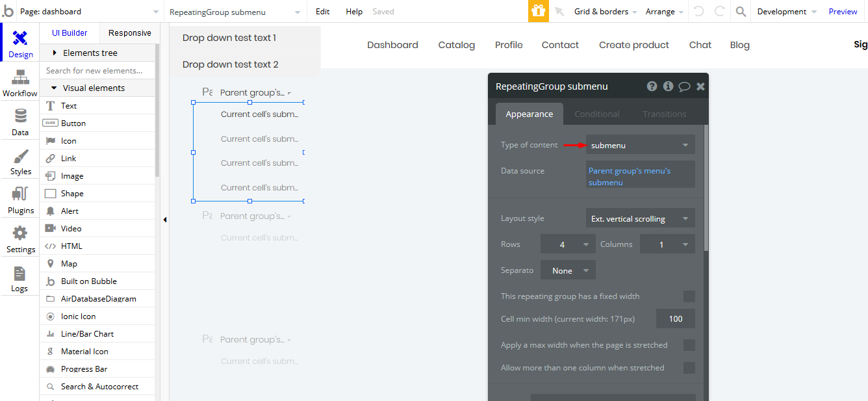Add an AirDatabaseDiagram element

(97, 299)
